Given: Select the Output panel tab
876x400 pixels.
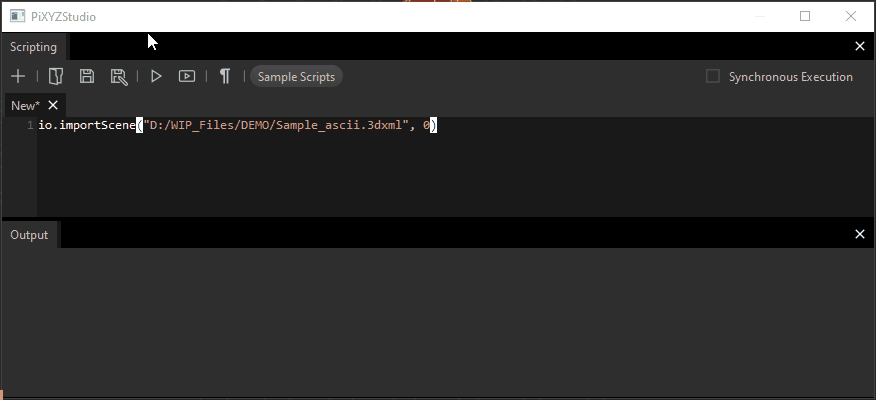Looking at the screenshot, I should coord(30,234).
